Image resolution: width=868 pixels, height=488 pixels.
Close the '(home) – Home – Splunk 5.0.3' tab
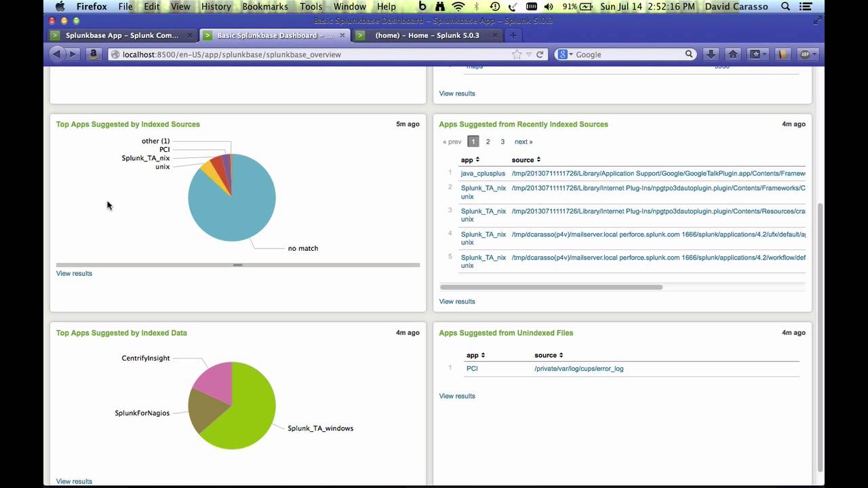[x=496, y=35]
